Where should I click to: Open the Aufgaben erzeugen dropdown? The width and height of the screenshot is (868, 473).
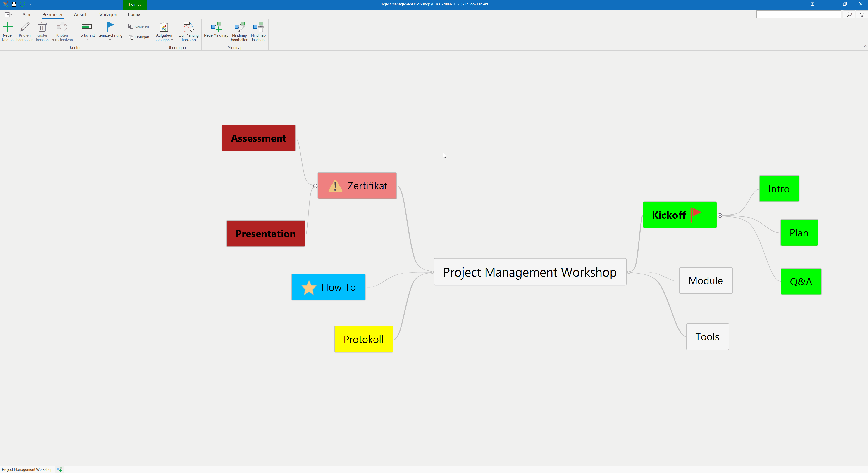(164, 32)
